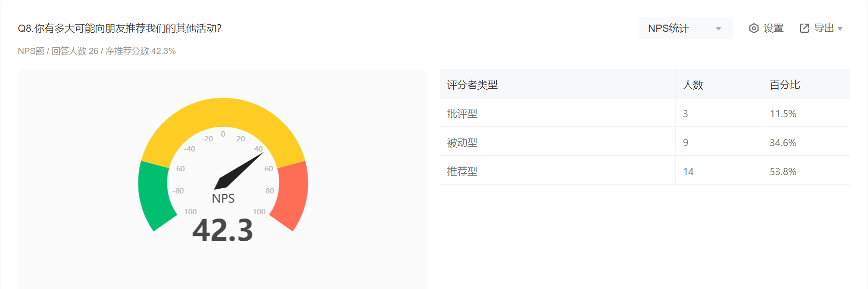Image resolution: width=868 pixels, height=289 pixels.
Task: Click the 被动型 table row
Action: pos(645,142)
